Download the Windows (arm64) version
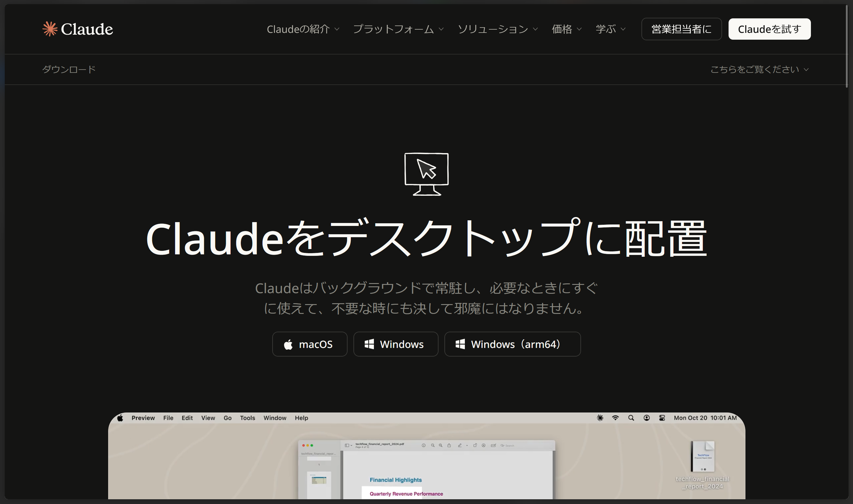Image resolution: width=853 pixels, height=504 pixels. [x=512, y=344]
